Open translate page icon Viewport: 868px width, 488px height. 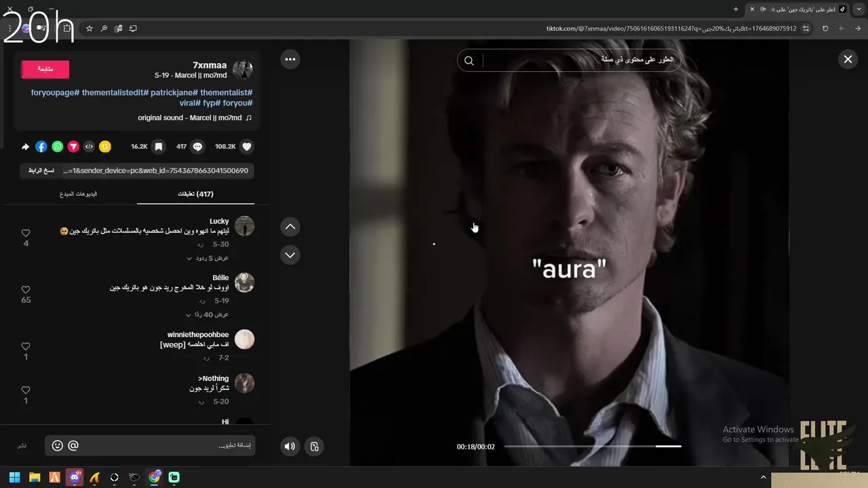click(119, 28)
